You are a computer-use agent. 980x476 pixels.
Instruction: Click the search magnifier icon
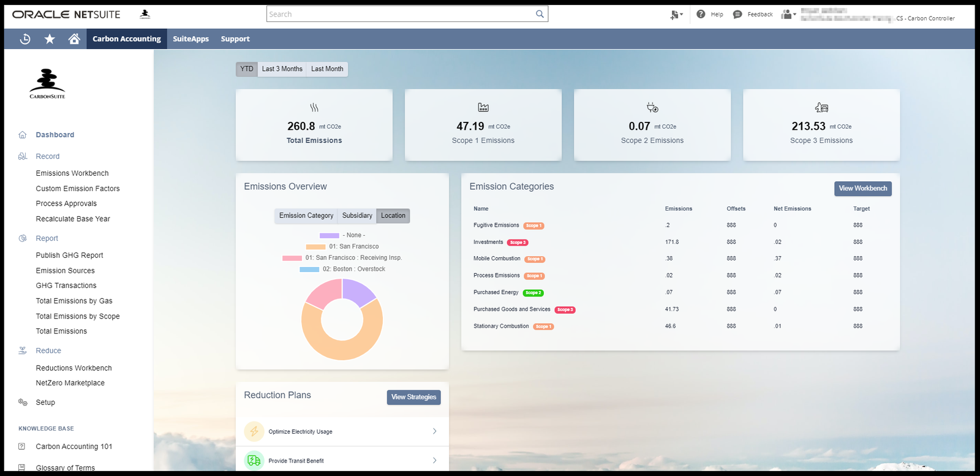(540, 14)
